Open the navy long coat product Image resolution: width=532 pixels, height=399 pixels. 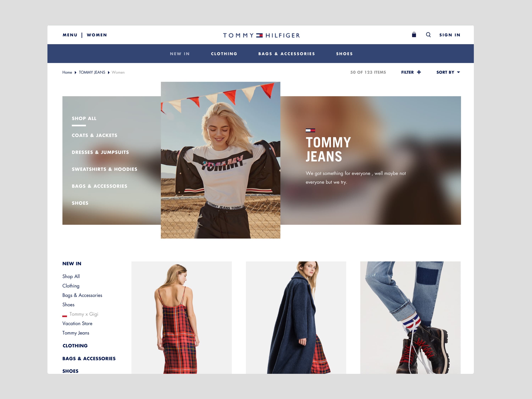click(296, 317)
